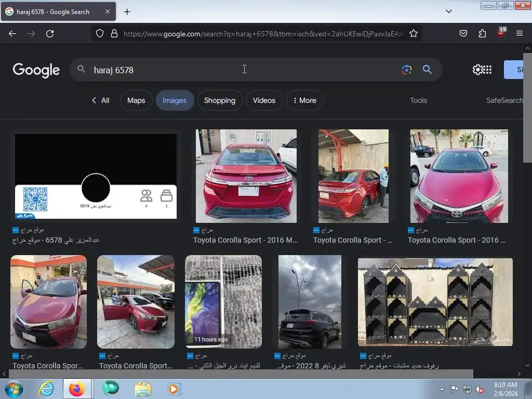The image size is (532, 399).
Task: Open the Tools option
Action: (x=418, y=100)
